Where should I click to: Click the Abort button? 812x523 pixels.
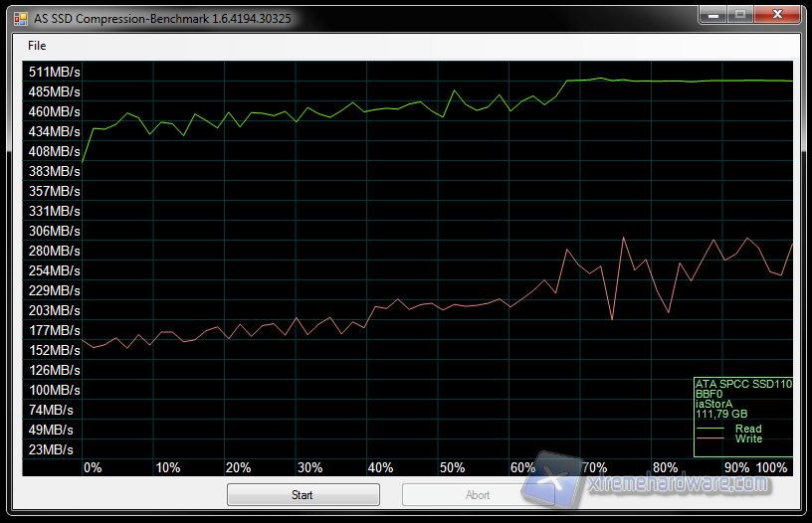click(478, 494)
